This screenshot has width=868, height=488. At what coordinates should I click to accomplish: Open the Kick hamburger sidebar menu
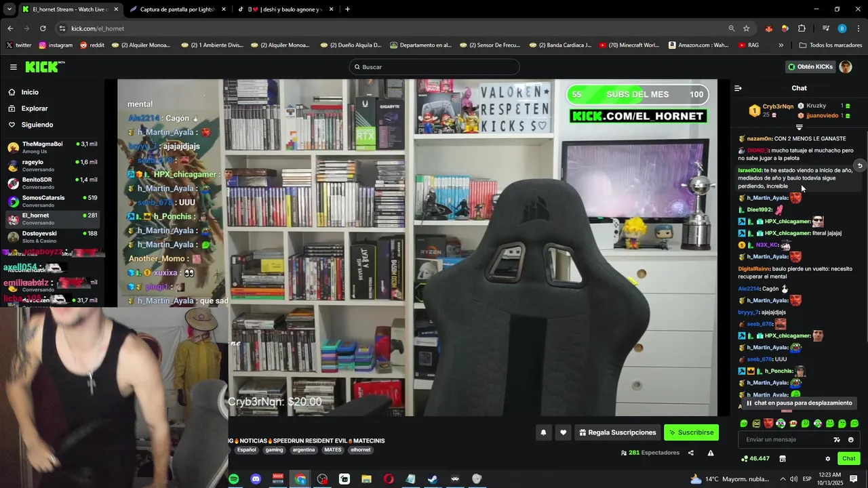[14, 67]
